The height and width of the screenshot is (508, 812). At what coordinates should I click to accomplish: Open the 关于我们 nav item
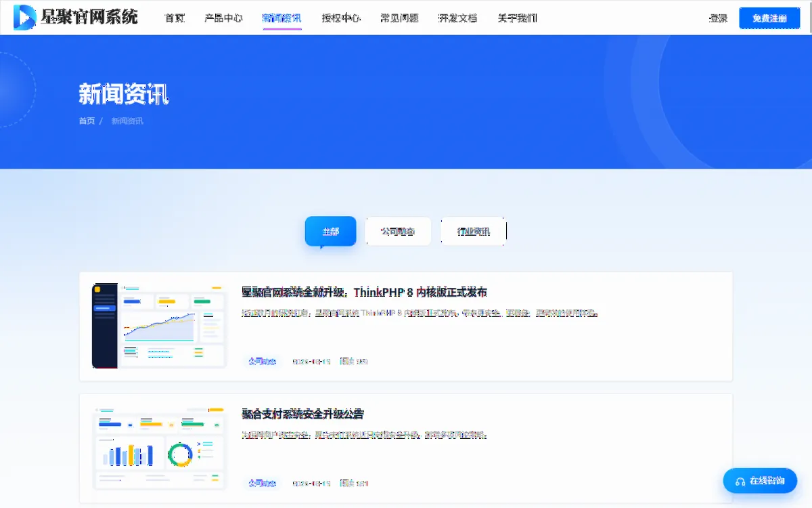click(x=517, y=18)
